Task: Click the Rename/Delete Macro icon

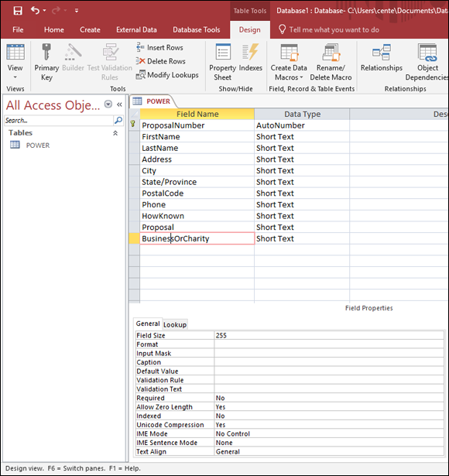Action: 331,52
